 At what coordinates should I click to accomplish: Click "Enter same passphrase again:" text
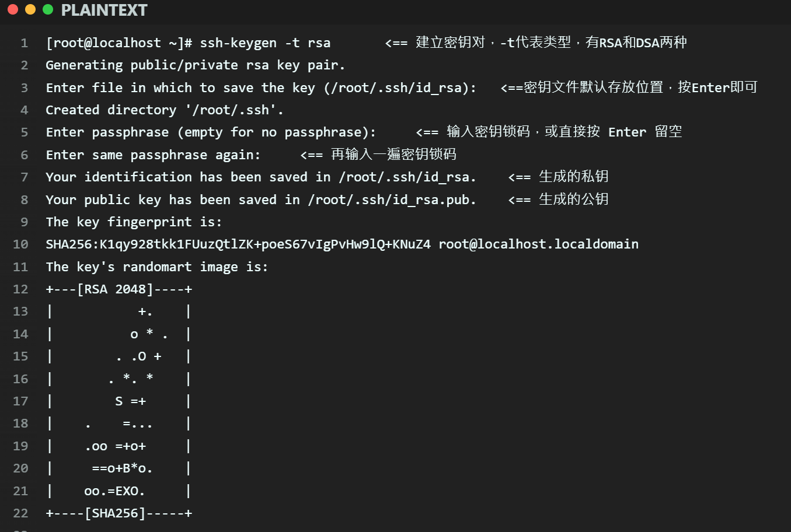[153, 155]
